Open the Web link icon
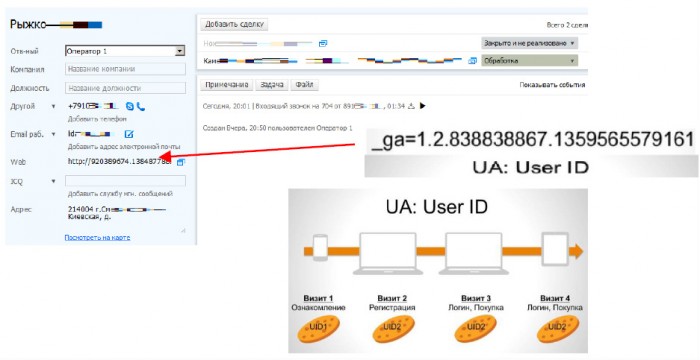700x360 pixels. pyautogui.click(x=180, y=163)
